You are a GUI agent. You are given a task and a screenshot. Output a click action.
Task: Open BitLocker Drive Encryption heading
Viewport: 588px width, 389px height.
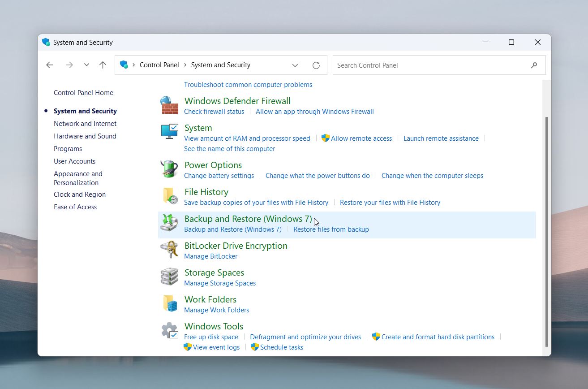[x=236, y=246]
